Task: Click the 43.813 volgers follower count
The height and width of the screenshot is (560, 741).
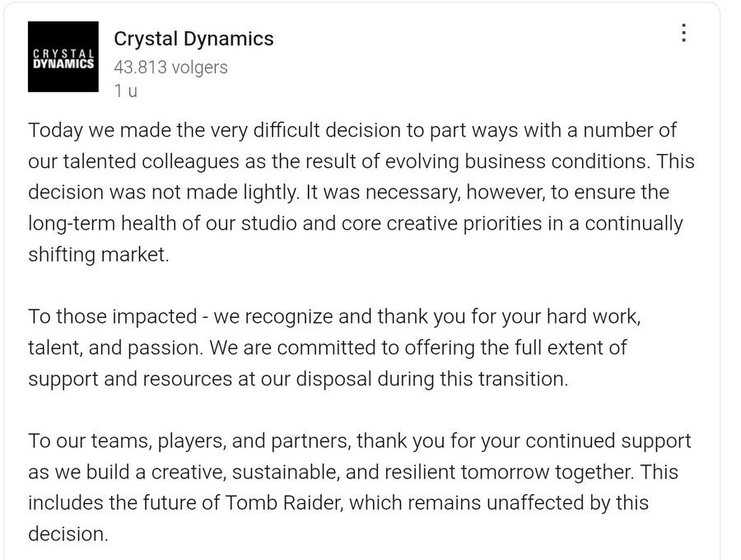Action: (170, 67)
